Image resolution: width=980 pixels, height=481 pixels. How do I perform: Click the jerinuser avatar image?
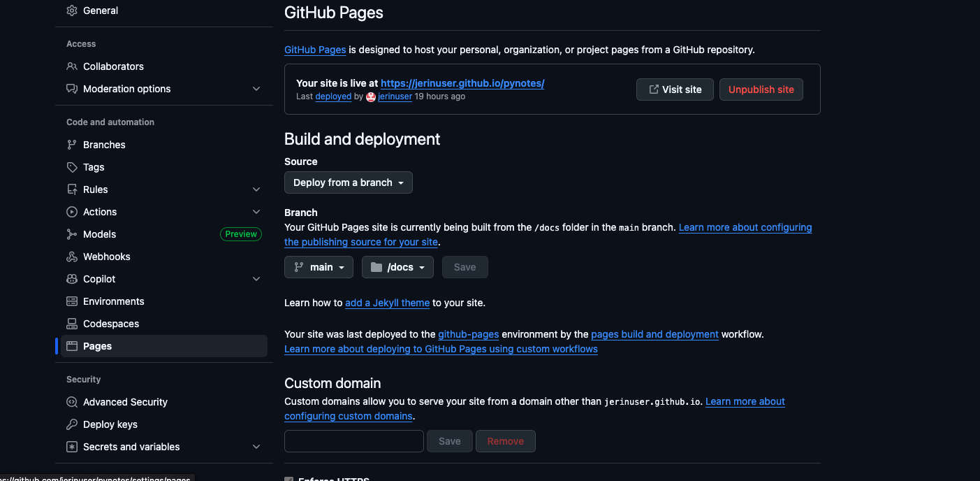[x=371, y=96]
